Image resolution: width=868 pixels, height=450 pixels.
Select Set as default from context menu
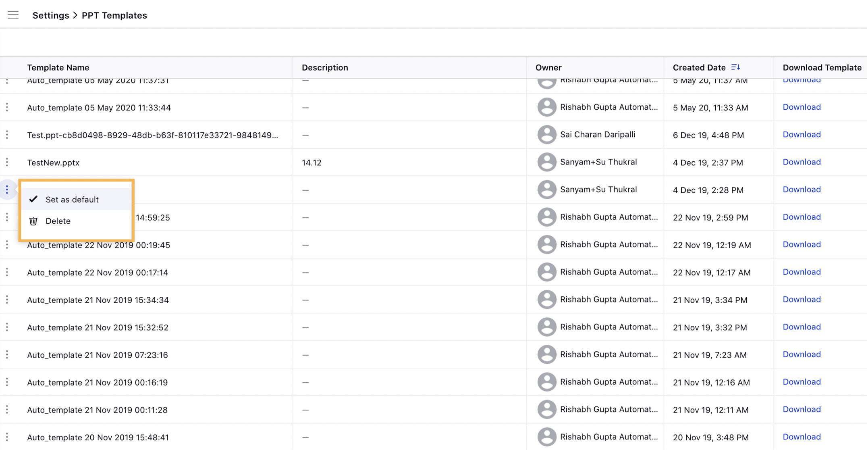tap(72, 199)
